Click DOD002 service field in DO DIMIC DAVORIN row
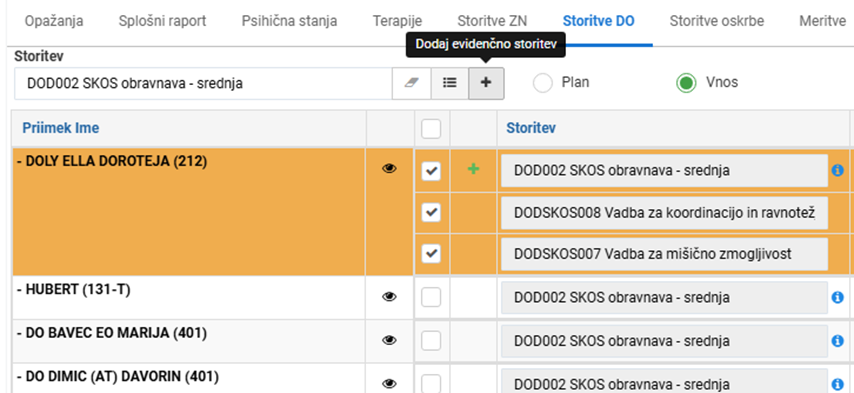The width and height of the screenshot is (854, 393). click(664, 381)
